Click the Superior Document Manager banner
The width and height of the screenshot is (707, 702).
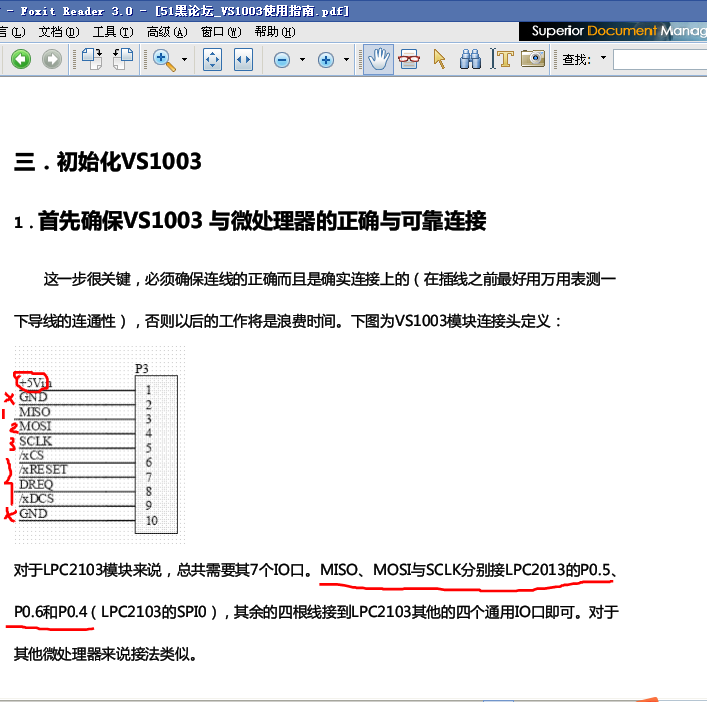pyautogui.click(x=613, y=31)
